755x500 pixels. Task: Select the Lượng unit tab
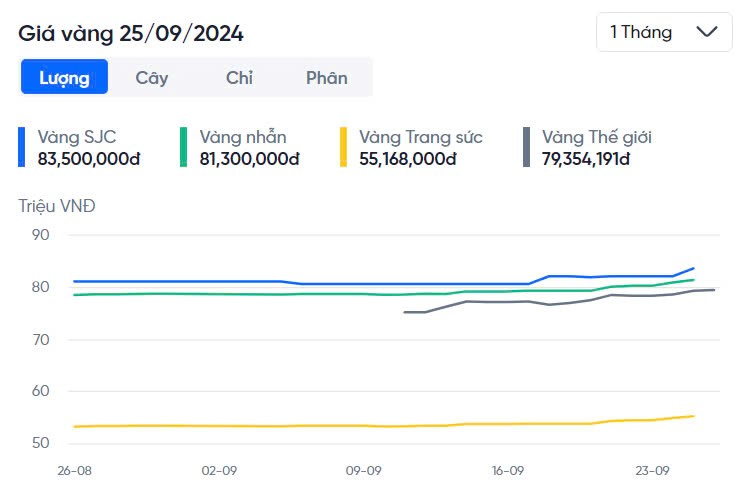coord(64,77)
